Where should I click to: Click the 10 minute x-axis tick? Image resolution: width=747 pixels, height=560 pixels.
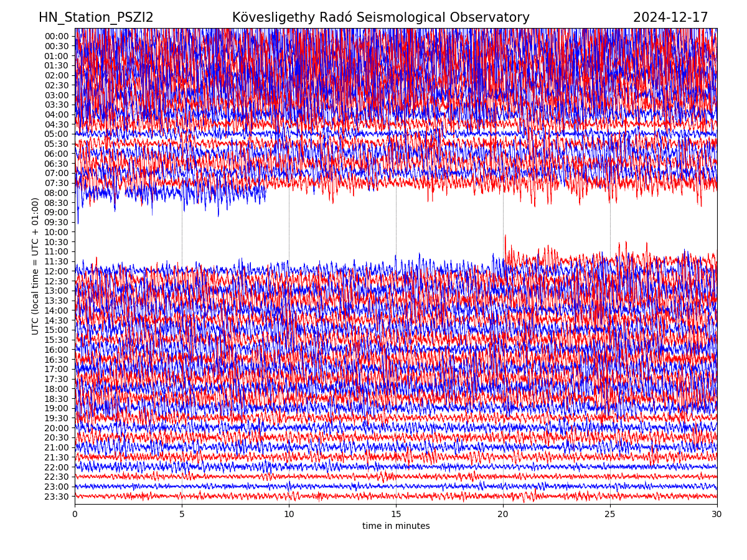(289, 514)
